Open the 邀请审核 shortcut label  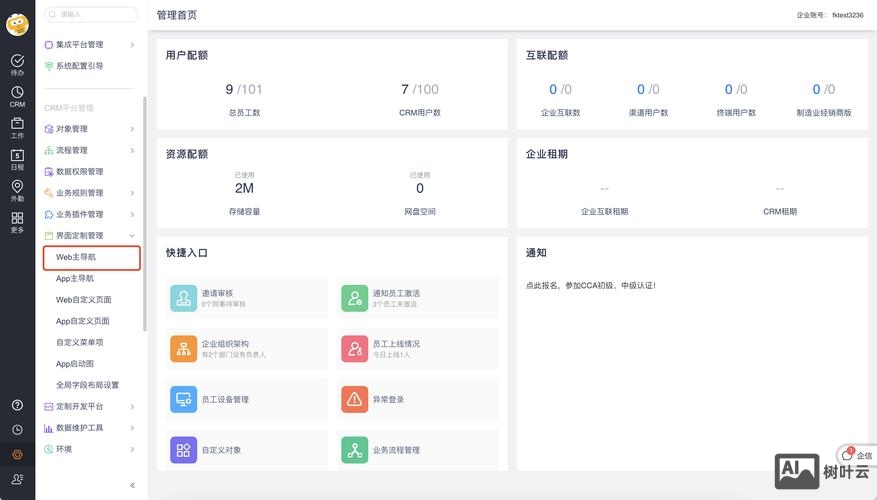coord(217,293)
